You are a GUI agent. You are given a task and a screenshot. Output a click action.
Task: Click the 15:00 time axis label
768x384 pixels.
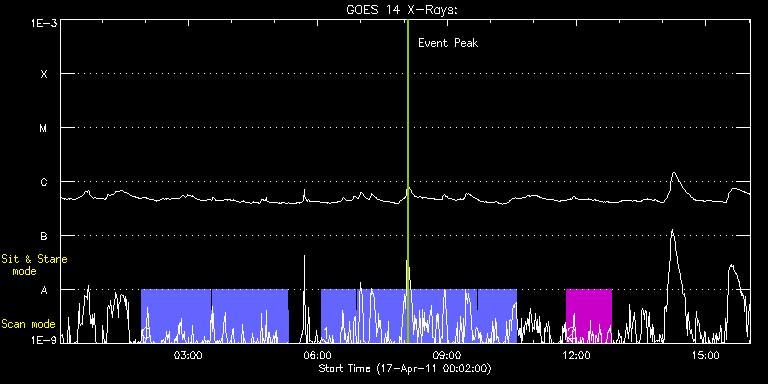(x=706, y=355)
